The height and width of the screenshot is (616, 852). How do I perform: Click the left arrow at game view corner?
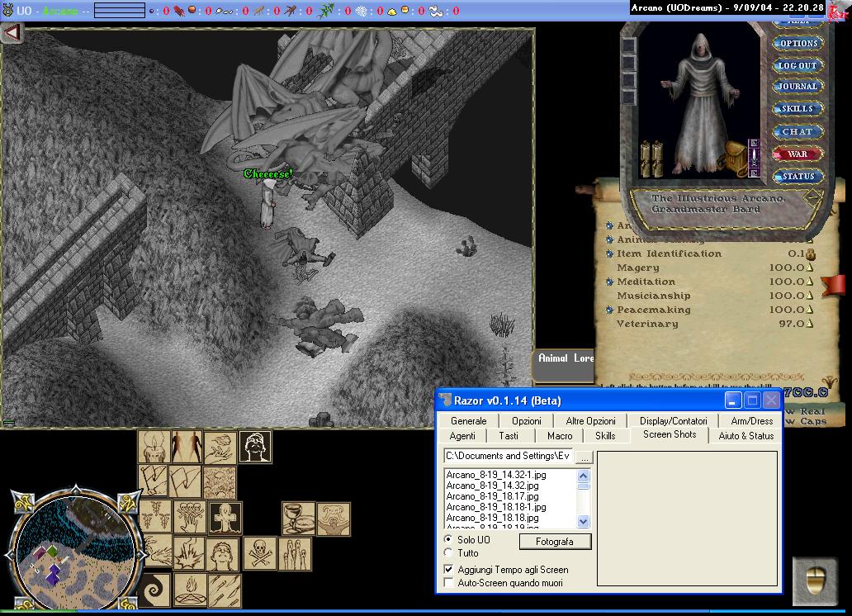tap(12, 34)
